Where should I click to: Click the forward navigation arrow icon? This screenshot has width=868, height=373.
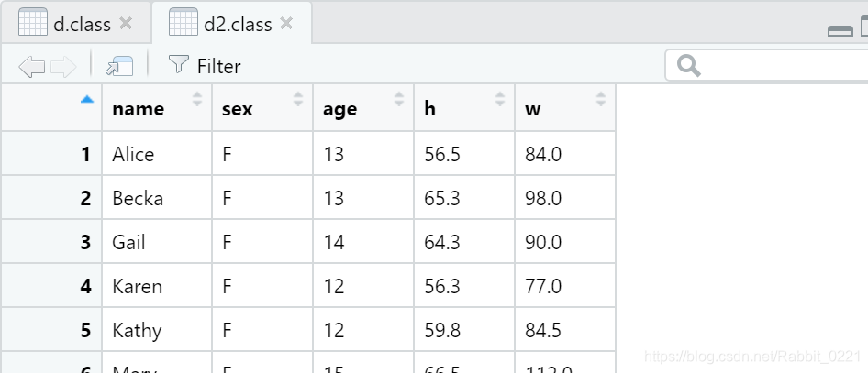pyautogui.click(x=62, y=66)
